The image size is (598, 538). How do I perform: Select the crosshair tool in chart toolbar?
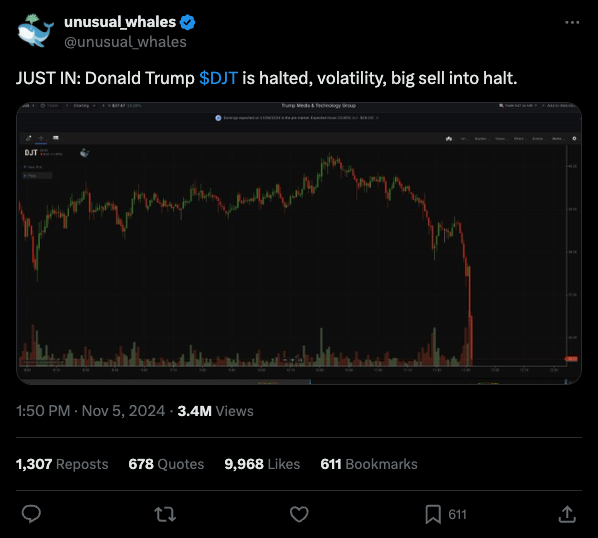point(41,138)
